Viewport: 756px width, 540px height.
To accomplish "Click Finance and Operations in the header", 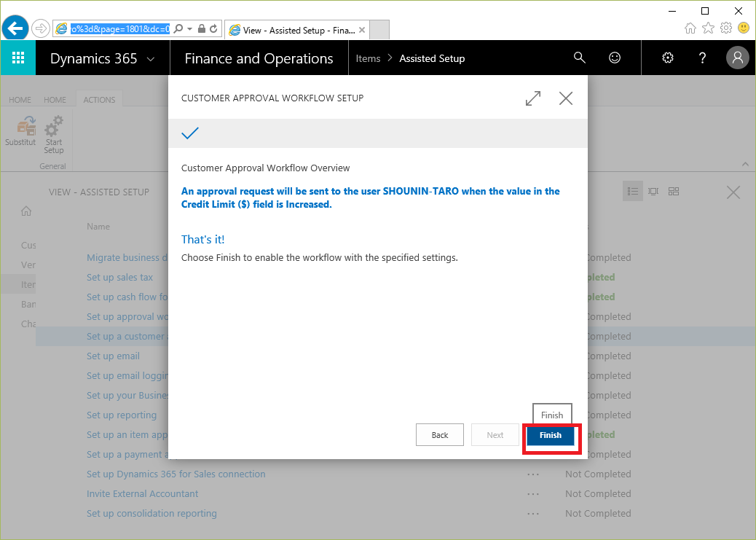I will pos(259,58).
